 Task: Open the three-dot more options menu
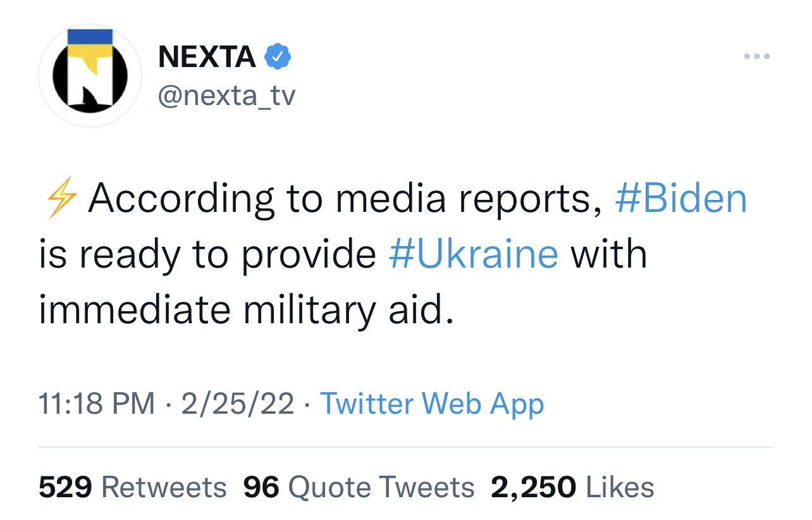click(x=756, y=57)
